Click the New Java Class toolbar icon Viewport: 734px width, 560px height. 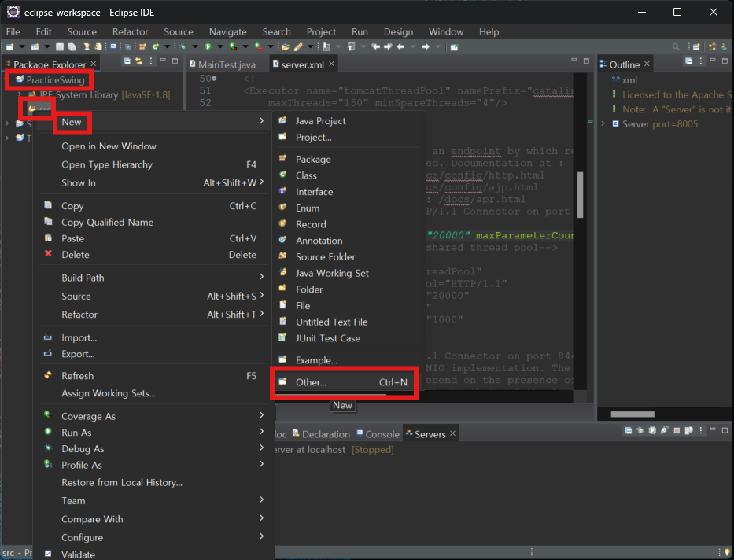point(156,46)
